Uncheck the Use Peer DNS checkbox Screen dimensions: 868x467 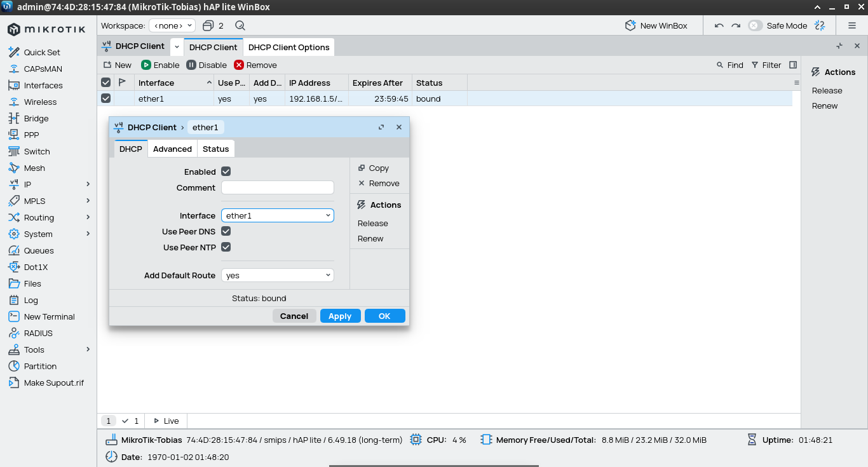click(226, 231)
